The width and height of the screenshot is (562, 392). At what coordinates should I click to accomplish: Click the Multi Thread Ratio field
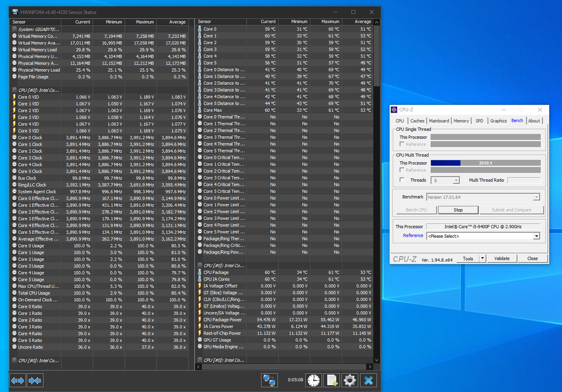click(524, 180)
